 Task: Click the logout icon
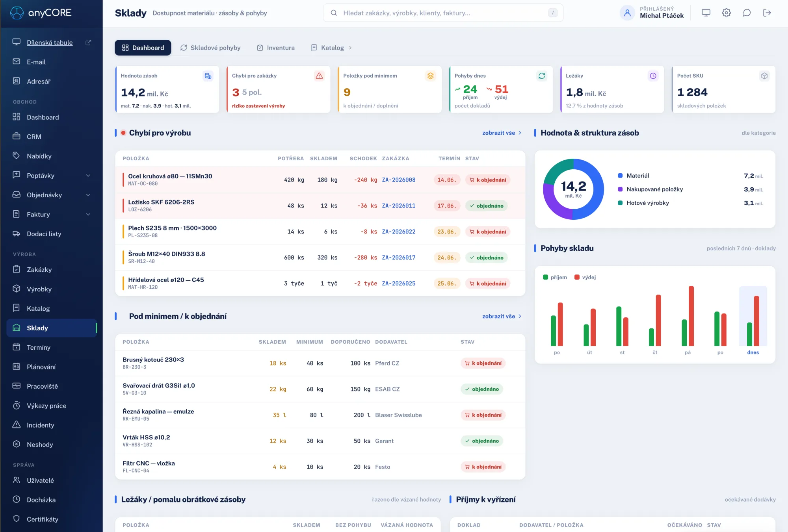tap(767, 13)
